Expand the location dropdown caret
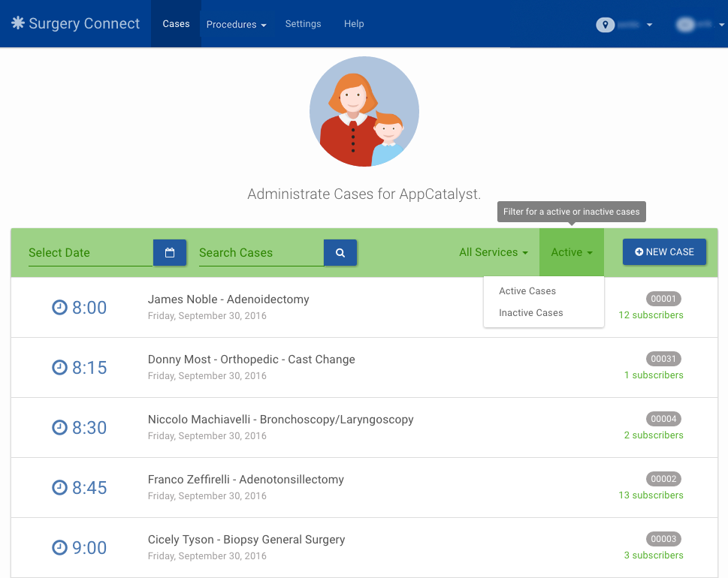This screenshot has width=728, height=578. click(x=650, y=25)
